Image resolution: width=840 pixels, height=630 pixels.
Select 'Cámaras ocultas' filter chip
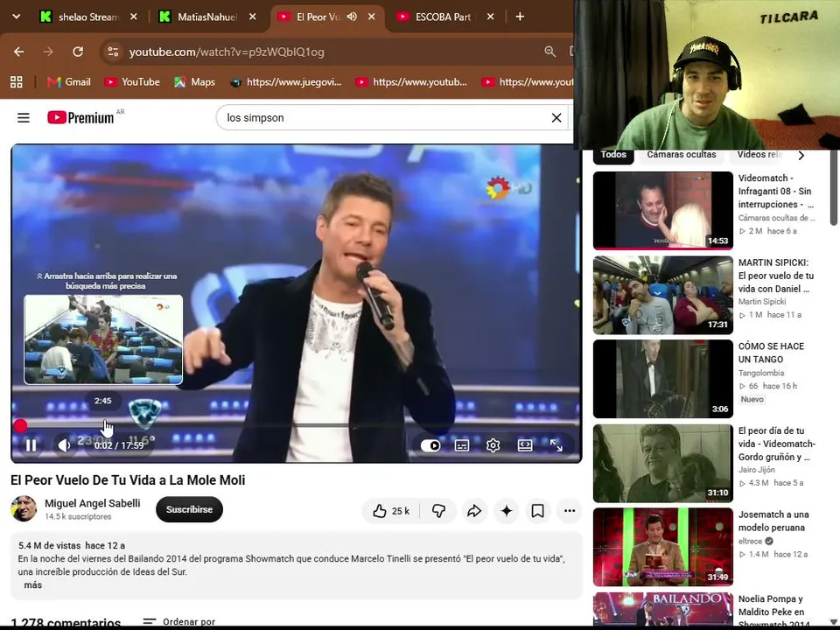click(x=682, y=154)
